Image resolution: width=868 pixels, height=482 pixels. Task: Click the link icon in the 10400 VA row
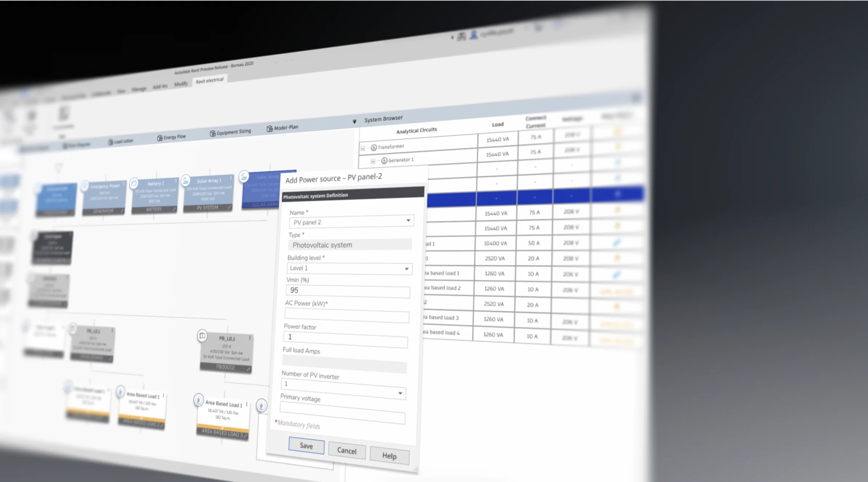(x=617, y=242)
